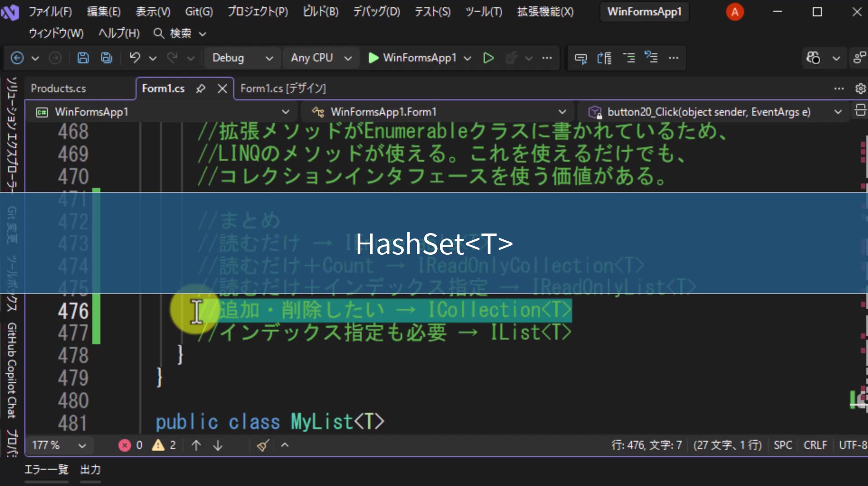Click the Save All double floppy icon
The height and width of the screenshot is (486, 868).
pos(107,58)
